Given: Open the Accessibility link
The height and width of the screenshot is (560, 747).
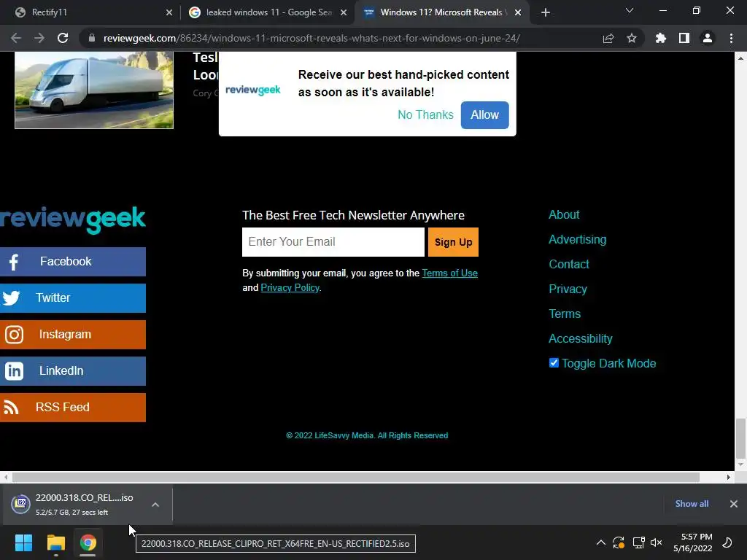Looking at the screenshot, I should pyautogui.click(x=580, y=338).
